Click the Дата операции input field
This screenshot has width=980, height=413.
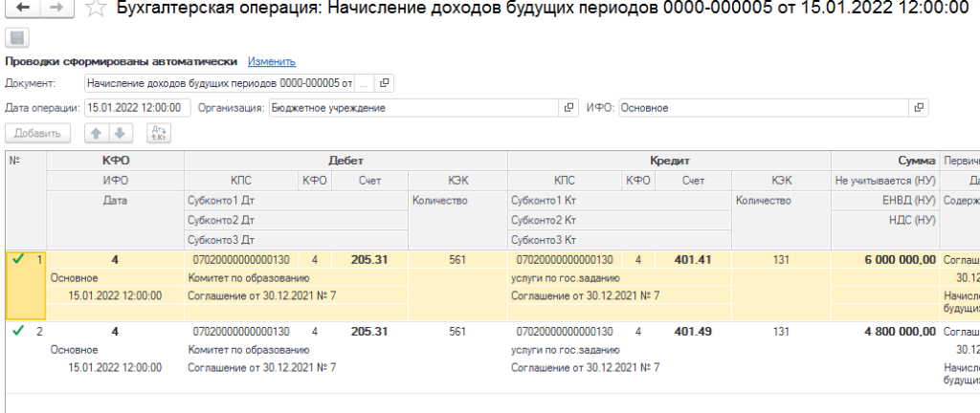tap(138, 108)
